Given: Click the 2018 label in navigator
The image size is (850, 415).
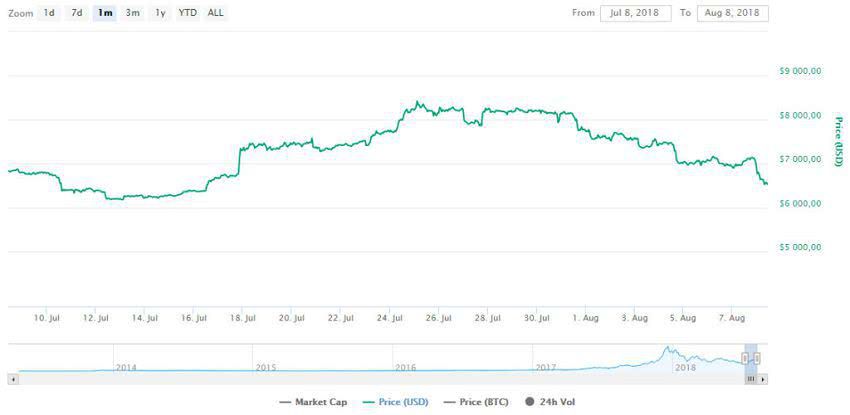Looking at the screenshot, I should tap(685, 367).
